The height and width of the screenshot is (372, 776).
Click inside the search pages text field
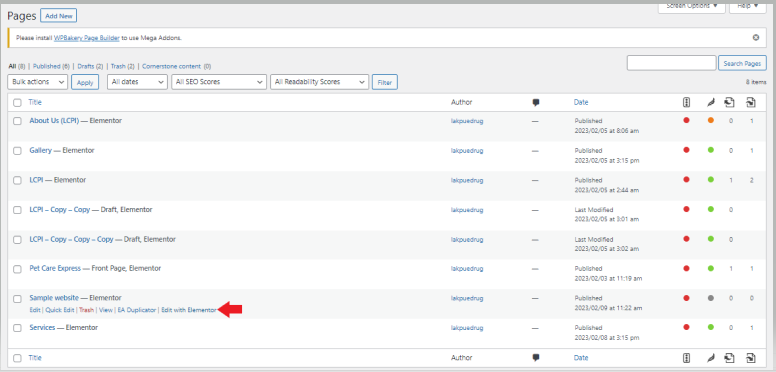click(671, 63)
